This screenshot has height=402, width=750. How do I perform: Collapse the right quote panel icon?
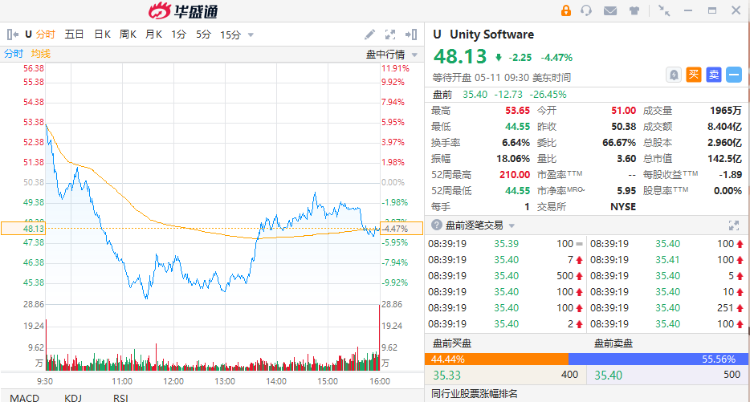411,34
